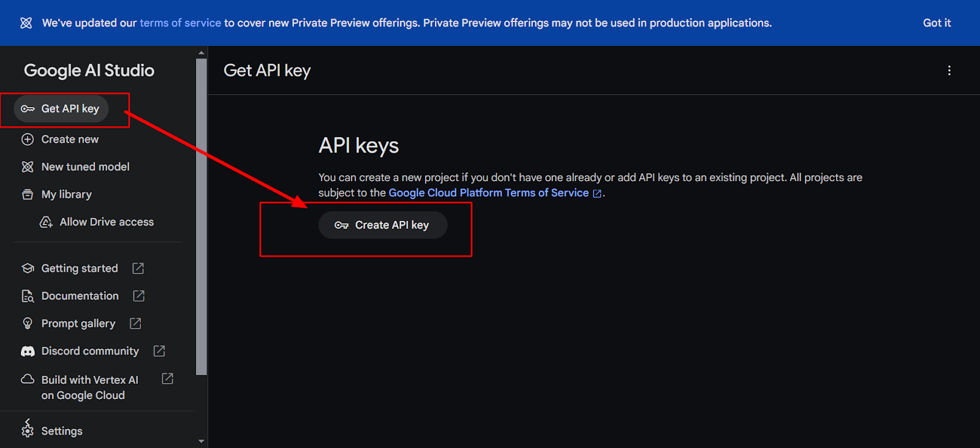Screen dimensions: 980x448
Task: Select New tuned model menu item
Action: pos(75,167)
